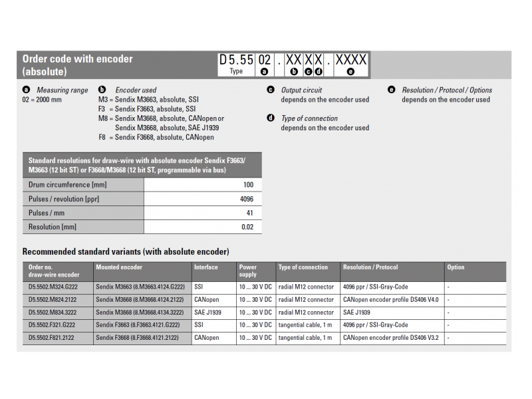The height and width of the screenshot is (399, 532).
Task: Click the 'Recommended standard variants' heading
Action: click(126, 251)
